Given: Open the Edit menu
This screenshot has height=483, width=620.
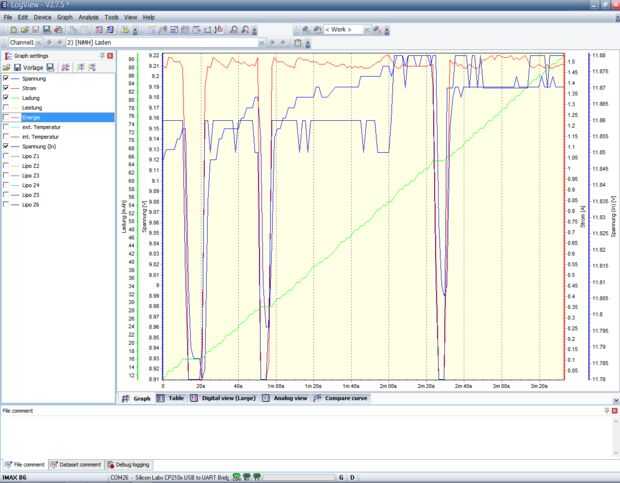Looking at the screenshot, I should (23, 17).
